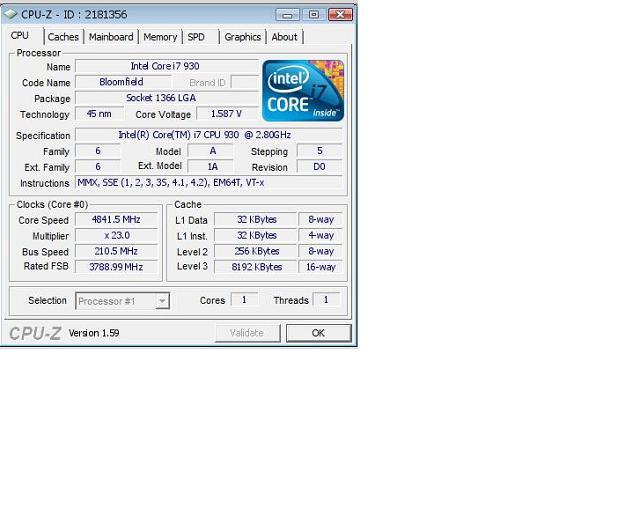Click the Instructions field MMX, SSE list
Viewport: 640px width, 512px height.
click(209, 183)
